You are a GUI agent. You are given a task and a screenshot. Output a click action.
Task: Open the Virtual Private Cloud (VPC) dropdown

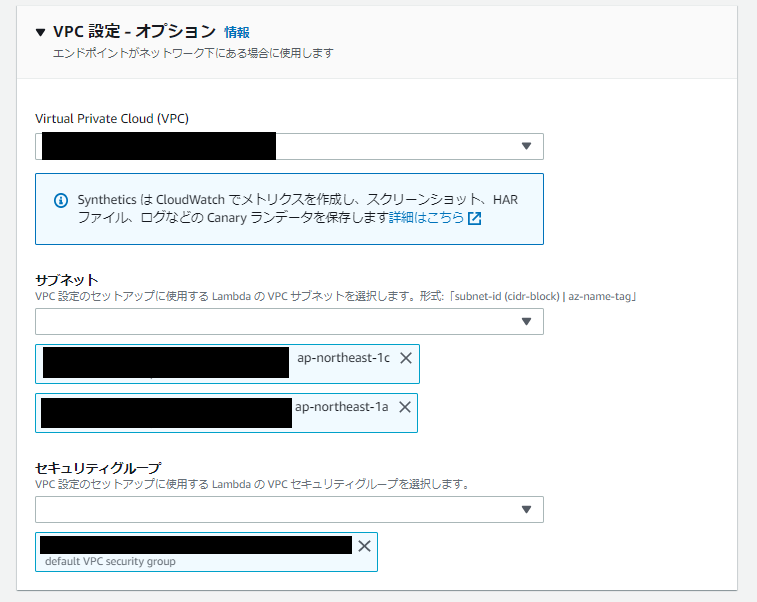(x=289, y=146)
